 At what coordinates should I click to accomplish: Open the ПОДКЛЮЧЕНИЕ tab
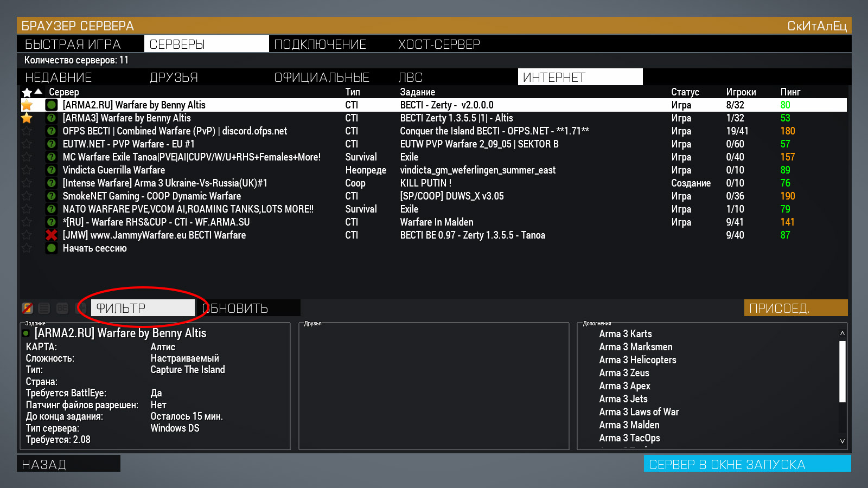[x=331, y=44]
